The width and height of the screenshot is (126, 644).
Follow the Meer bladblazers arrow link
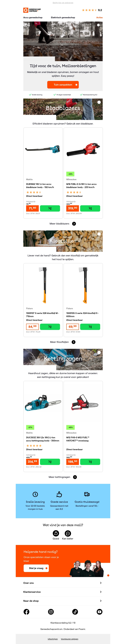tap(63, 224)
